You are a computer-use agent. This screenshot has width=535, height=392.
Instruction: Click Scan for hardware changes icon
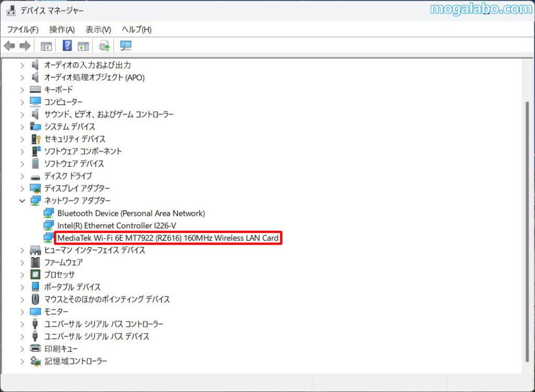click(x=126, y=45)
